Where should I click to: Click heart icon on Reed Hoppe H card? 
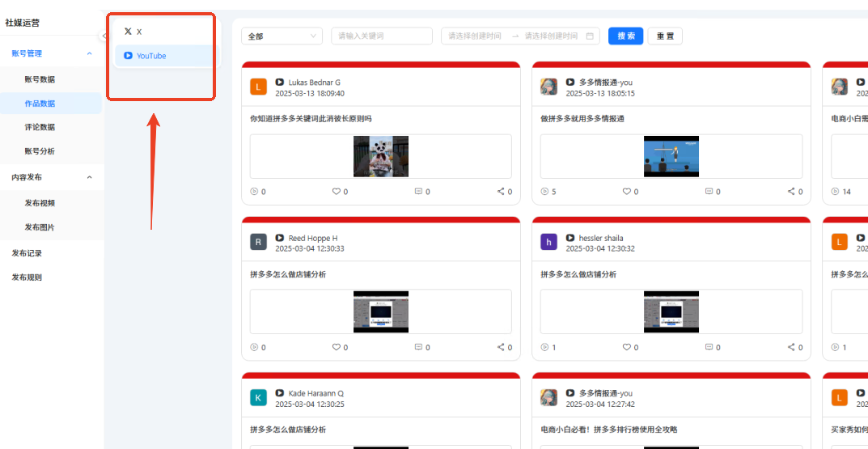pyautogui.click(x=336, y=347)
